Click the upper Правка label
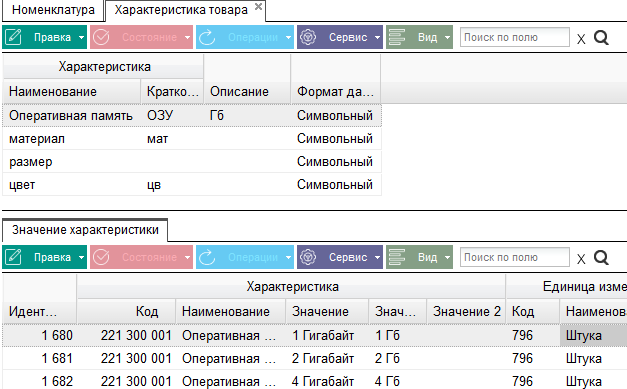 tap(52, 37)
